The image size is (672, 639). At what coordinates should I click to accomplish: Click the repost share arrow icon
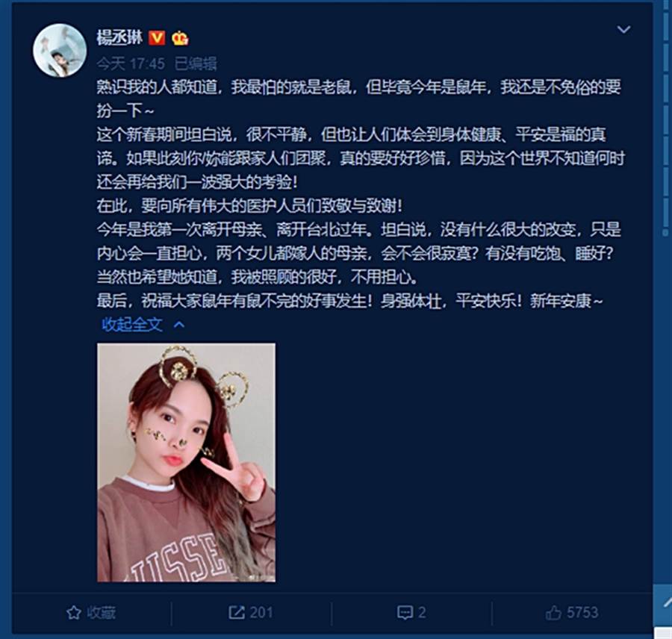[x=236, y=612]
